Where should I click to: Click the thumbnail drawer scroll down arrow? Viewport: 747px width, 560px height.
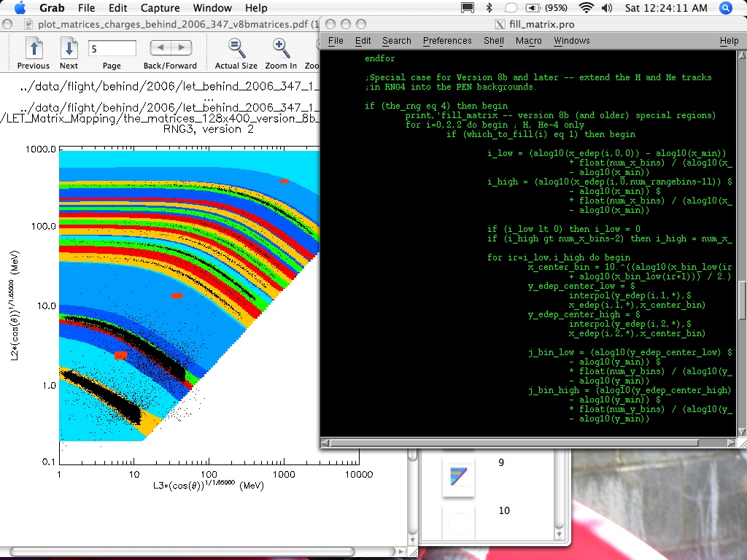point(560,534)
